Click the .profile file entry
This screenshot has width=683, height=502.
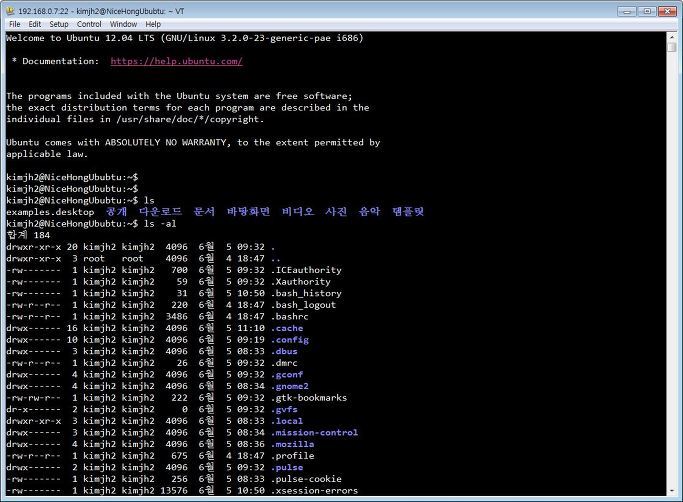292,456
